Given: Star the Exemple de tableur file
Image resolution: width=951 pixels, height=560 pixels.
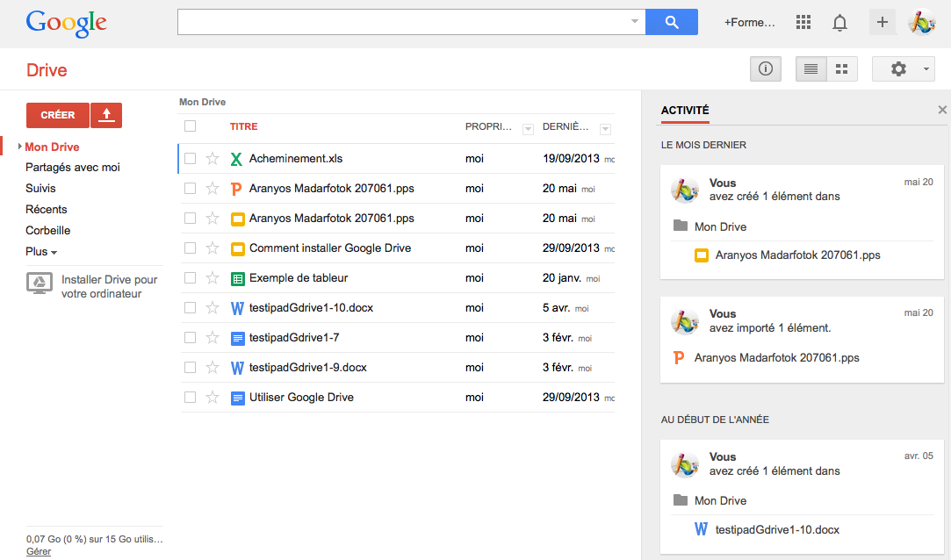Looking at the screenshot, I should pos(213,278).
